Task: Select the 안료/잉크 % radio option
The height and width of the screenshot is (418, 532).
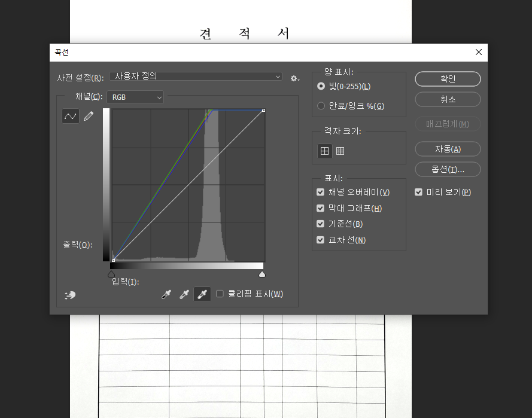Action: point(321,106)
